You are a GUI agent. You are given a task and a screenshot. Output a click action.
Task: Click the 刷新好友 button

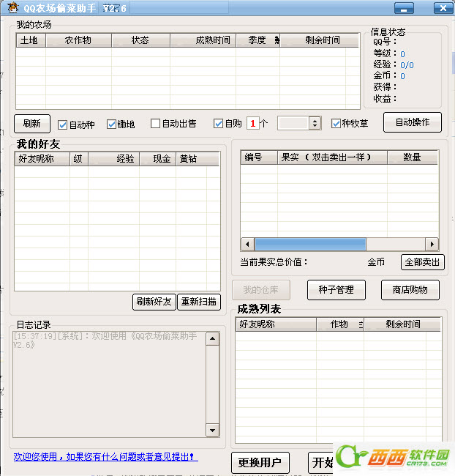coord(154,302)
